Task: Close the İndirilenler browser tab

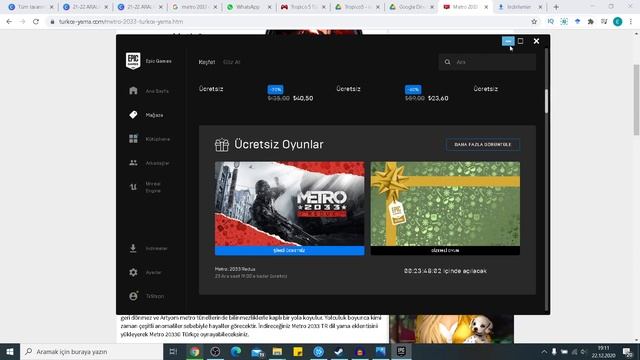Action: [540, 7]
